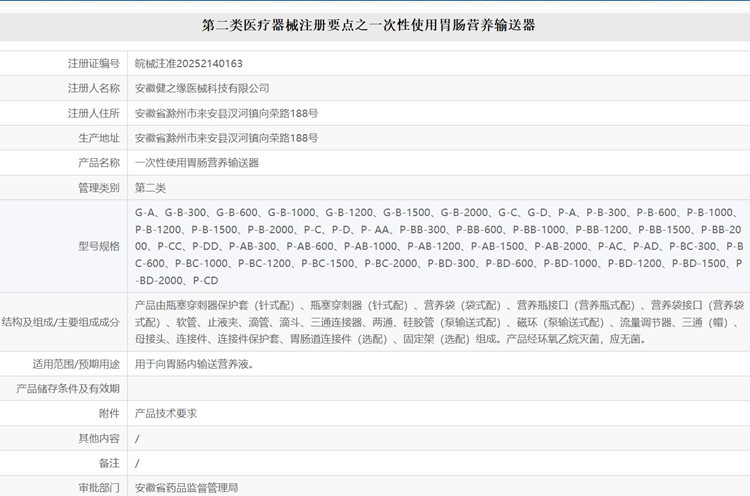The image size is (750, 496).
Task: Select the 注册证编号 label cell
Action: click(94, 63)
